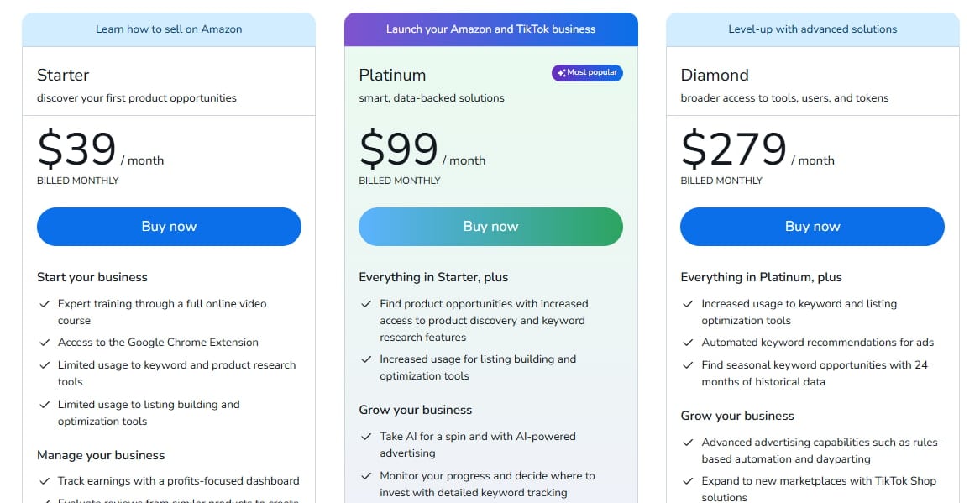The image size is (980, 503).
Task: Click the "Level-up with advanced solutions" header
Action: click(x=811, y=29)
